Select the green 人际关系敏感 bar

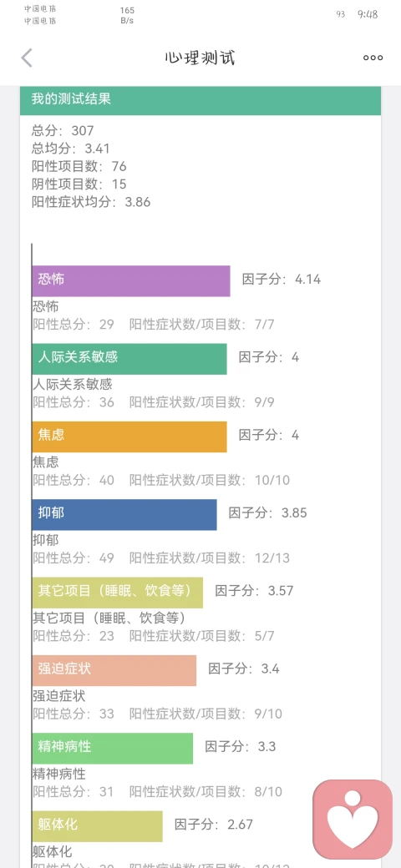click(129, 359)
